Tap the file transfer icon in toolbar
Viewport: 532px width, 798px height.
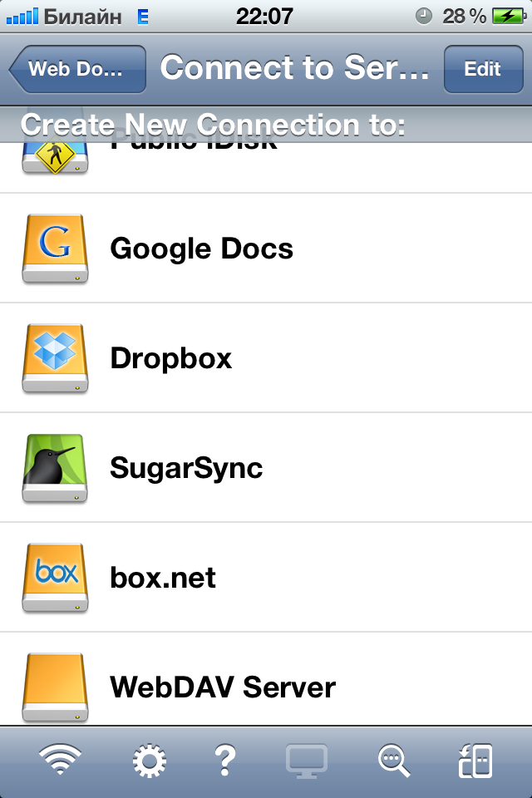[475, 761]
